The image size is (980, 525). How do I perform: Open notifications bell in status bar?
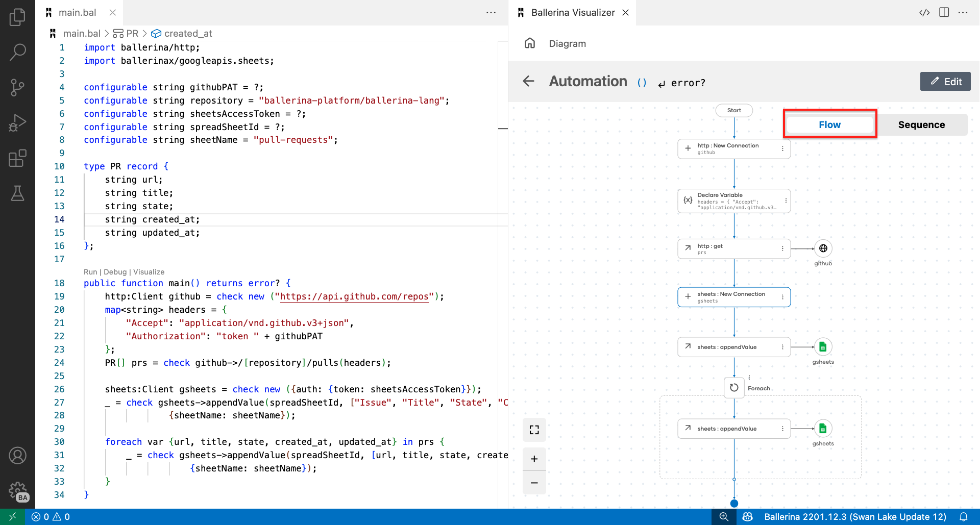(964, 517)
